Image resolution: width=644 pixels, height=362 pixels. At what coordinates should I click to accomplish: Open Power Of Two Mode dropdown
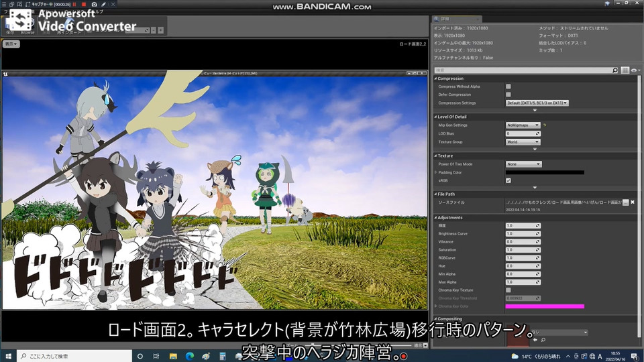(x=524, y=164)
